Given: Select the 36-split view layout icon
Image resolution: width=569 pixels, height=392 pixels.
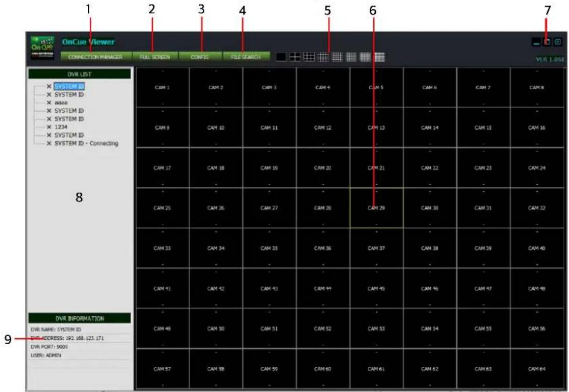Looking at the screenshot, I should pyautogui.click(x=351, y=57).
